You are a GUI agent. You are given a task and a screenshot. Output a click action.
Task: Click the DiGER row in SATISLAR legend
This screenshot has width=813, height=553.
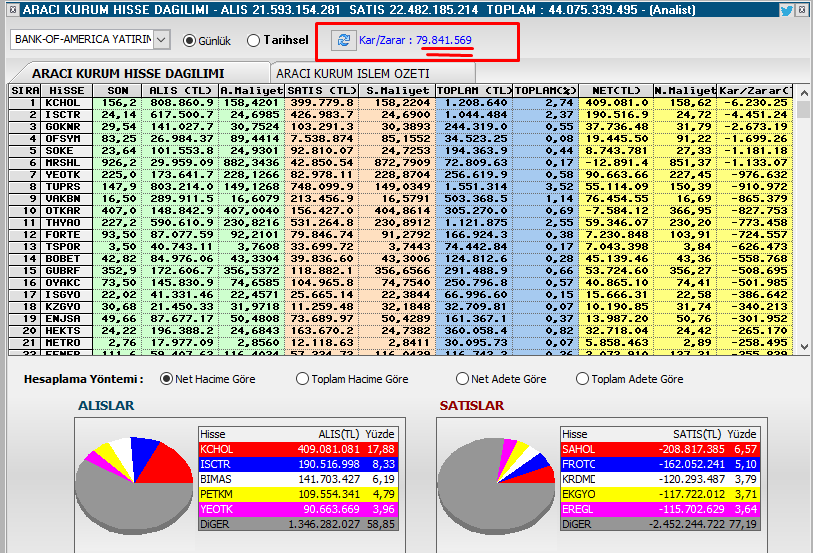[660, 524]
